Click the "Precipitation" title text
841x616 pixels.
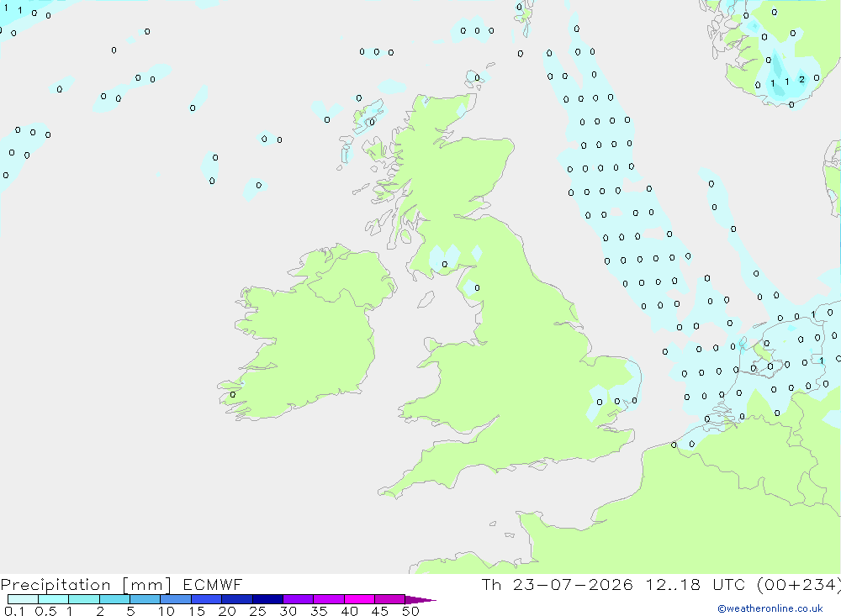56,585
